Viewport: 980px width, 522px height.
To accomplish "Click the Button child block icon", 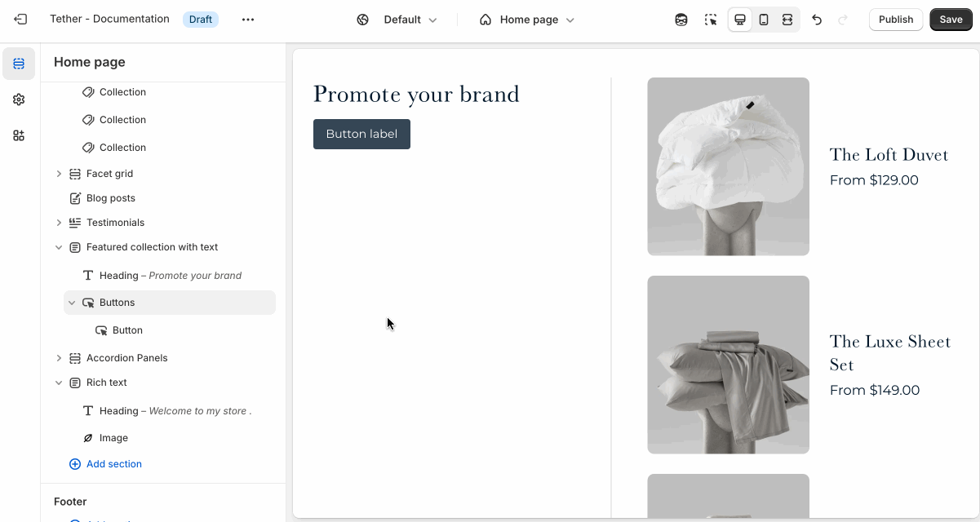I will pyautogui.click(x=101, y=330).
